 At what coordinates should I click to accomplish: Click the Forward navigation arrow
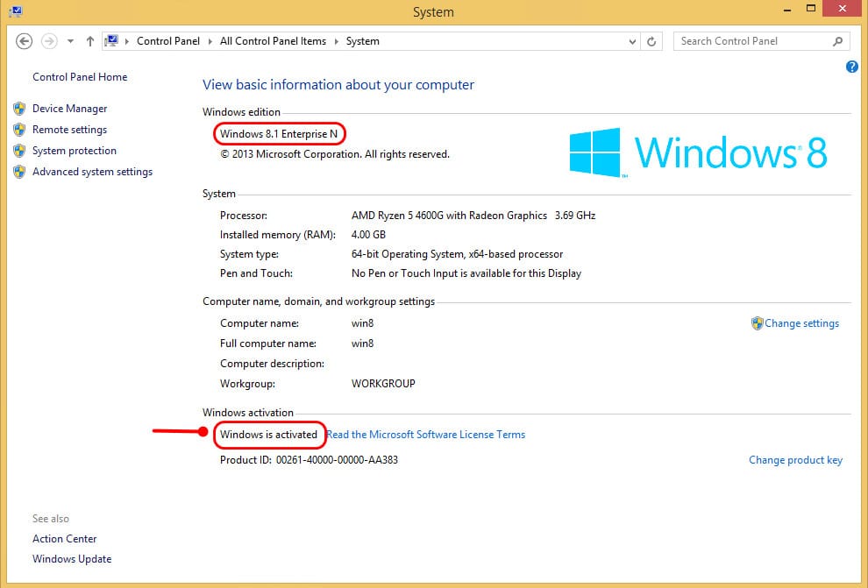point(49,41)
